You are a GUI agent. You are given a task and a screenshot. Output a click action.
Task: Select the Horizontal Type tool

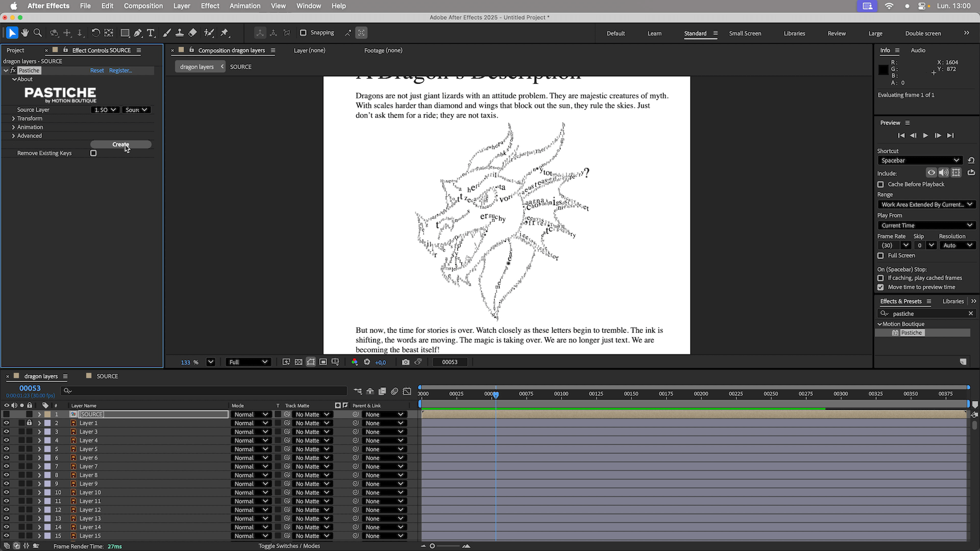151,33
